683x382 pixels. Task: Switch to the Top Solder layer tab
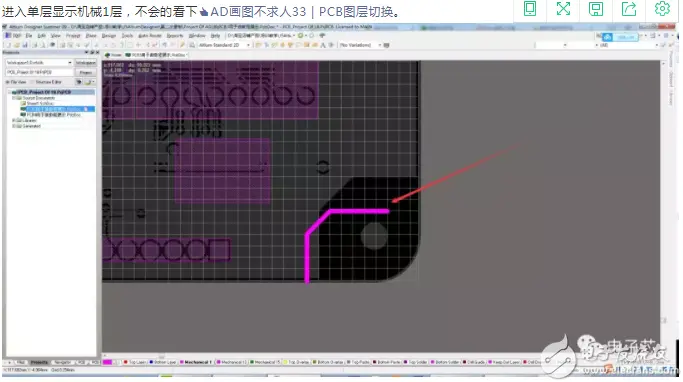pos(416,362)
